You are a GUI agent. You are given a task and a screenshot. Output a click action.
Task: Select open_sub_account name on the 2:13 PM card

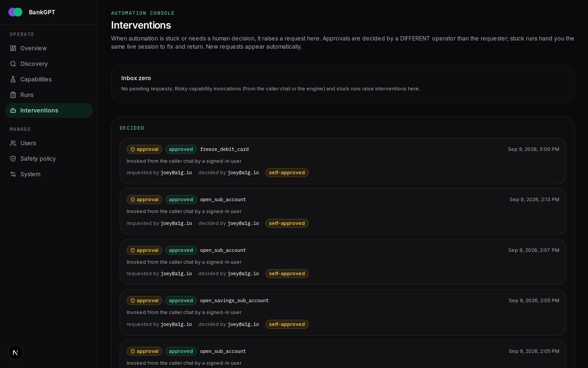point(223,200)
